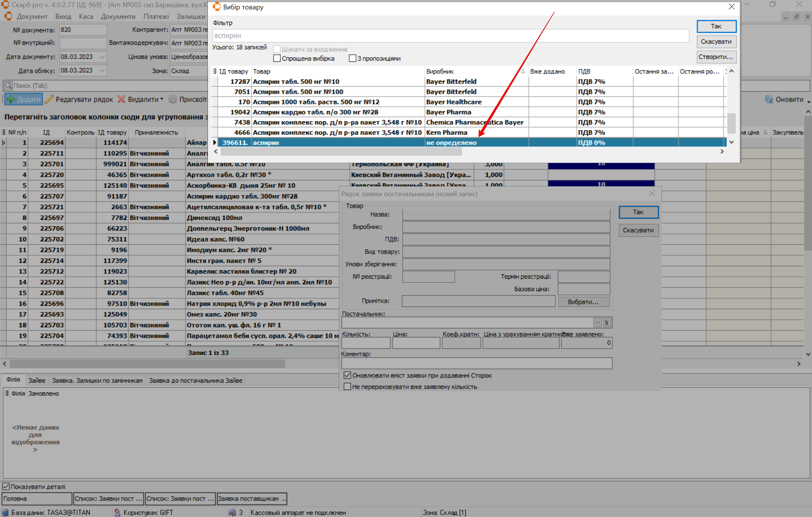Click the pencil Редагувати рядок icon

49,99
